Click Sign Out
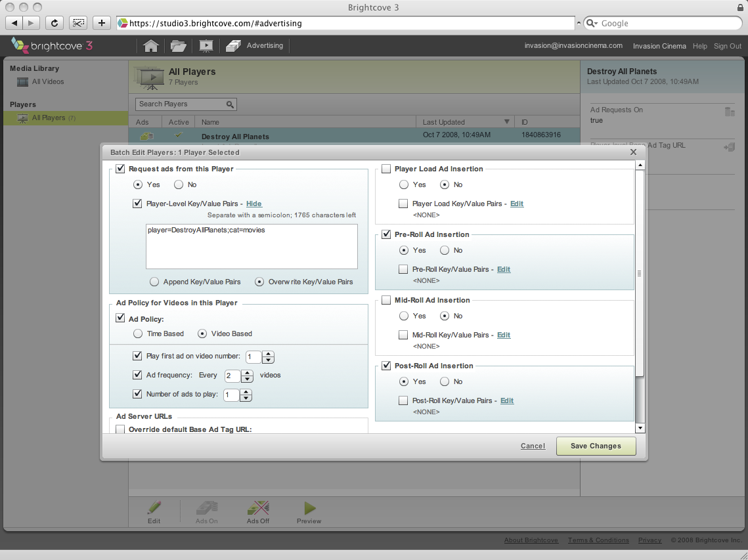The width and height of the screenshot is (748, 560). point(728,46)
